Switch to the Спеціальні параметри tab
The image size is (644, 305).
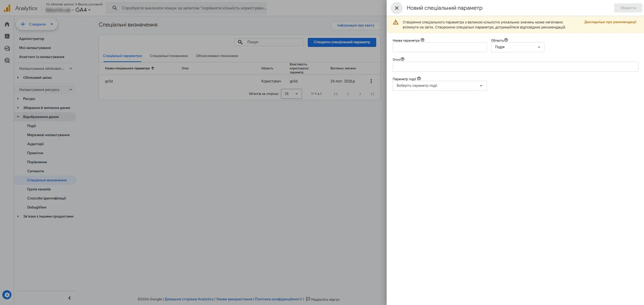coord(122,56)
